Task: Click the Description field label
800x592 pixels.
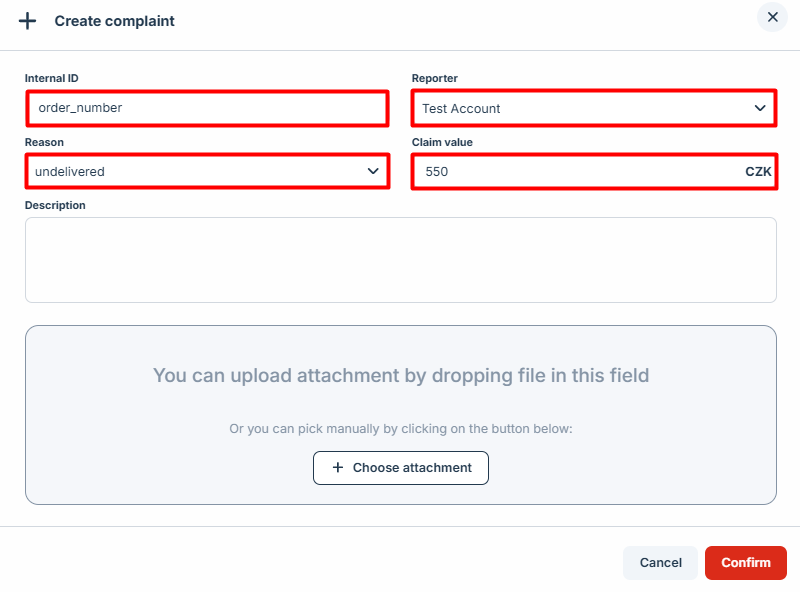Action: [55, 205]
